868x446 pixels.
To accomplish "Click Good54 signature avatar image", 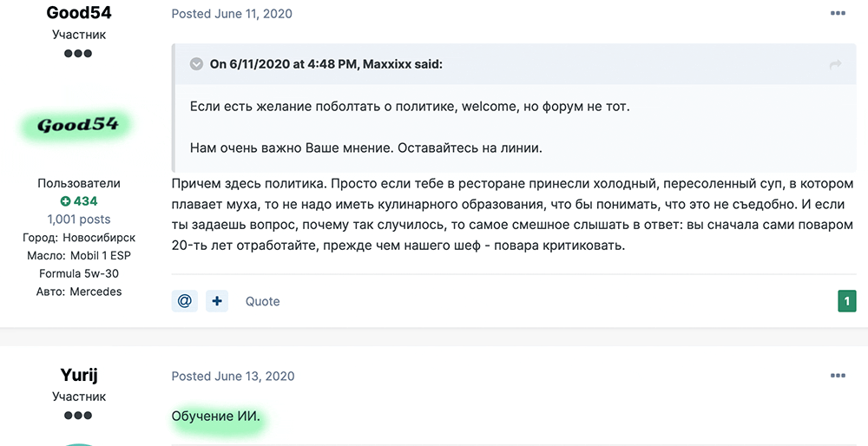I will 78,125.
